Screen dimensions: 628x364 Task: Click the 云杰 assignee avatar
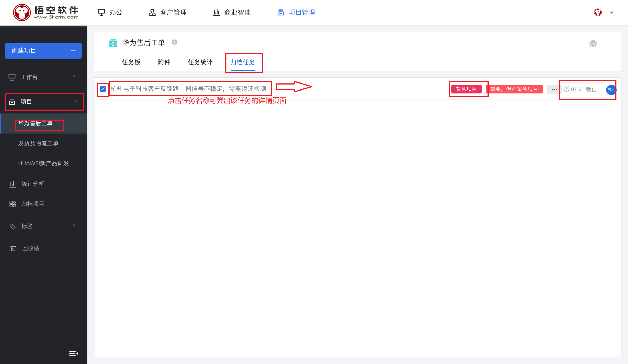point(611,90)
